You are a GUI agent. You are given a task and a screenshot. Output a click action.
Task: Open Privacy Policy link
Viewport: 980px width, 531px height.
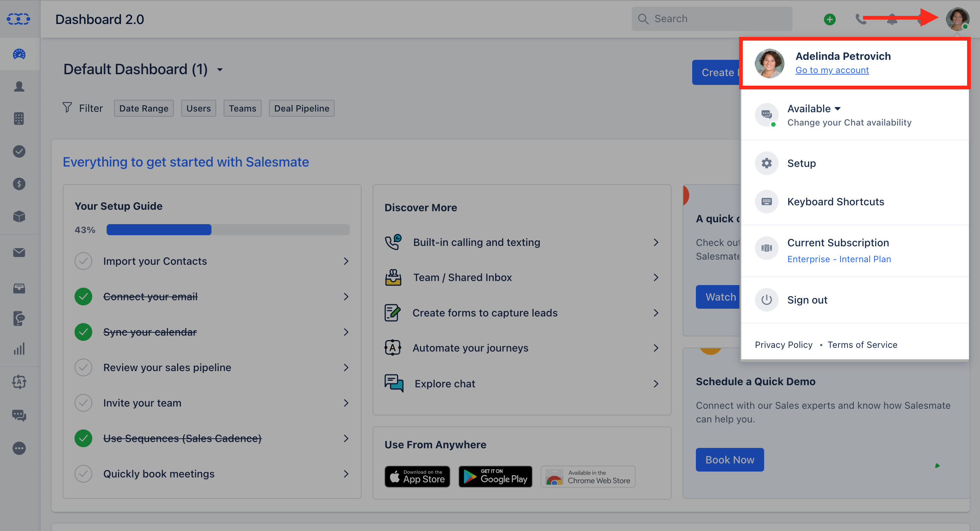(783, 345)
